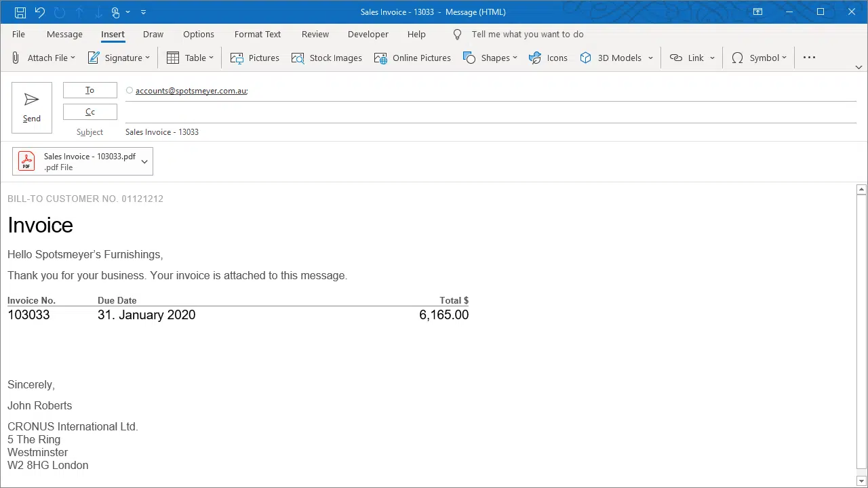Click the presence indicator beside the recipient
The width and height of the screenshot is (868, 488).
click(x=130, y=90)
